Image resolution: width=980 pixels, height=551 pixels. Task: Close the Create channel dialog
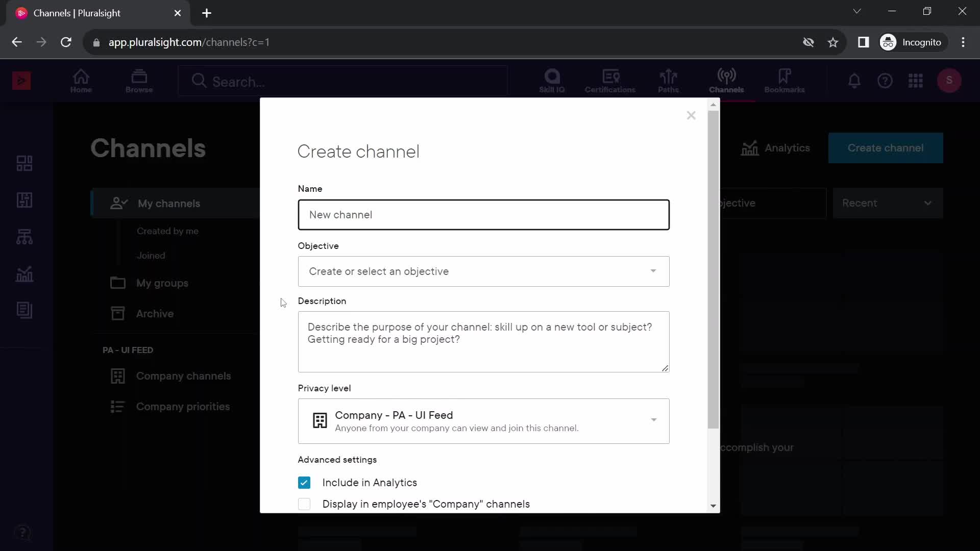click(691, 116)
